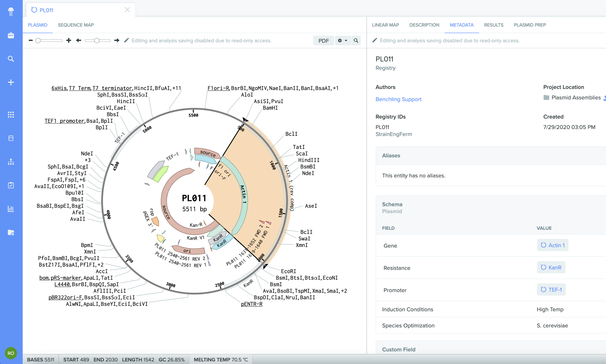Click the BASES 5511 status entry
606x364 pixels.
pyautogui.click(x=40, y=360)
